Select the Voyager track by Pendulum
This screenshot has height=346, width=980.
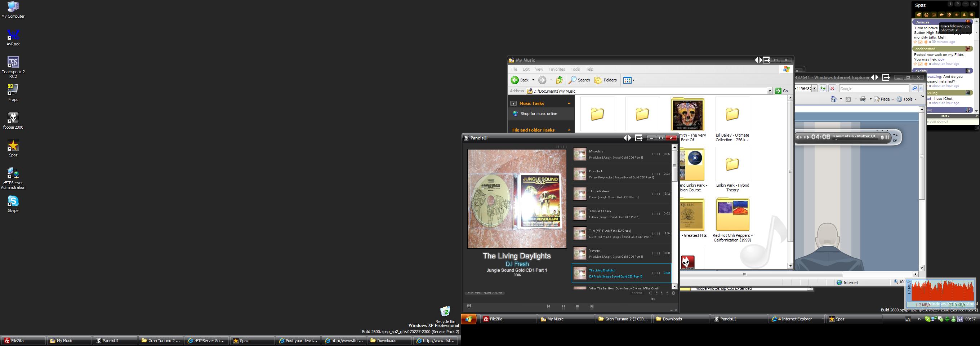tap(622, 253)
